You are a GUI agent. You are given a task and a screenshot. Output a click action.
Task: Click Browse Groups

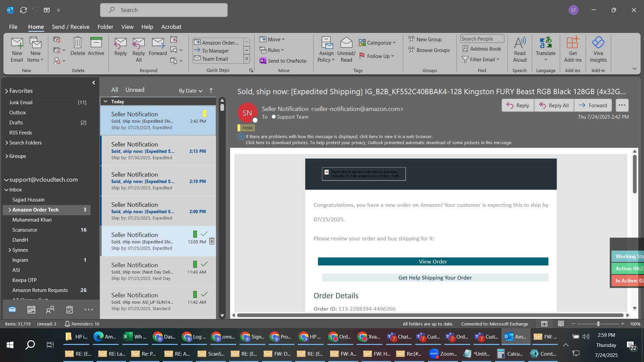[x=429, y=50]
